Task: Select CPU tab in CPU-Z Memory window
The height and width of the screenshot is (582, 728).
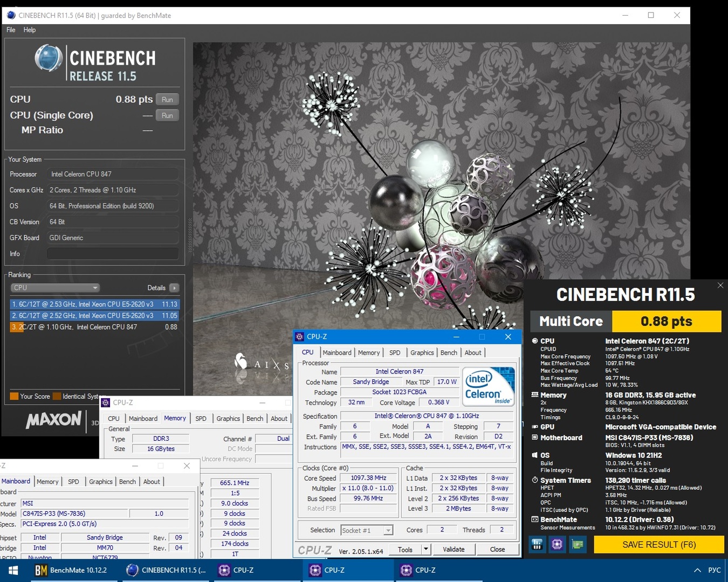Action: (x=114, y=418)
